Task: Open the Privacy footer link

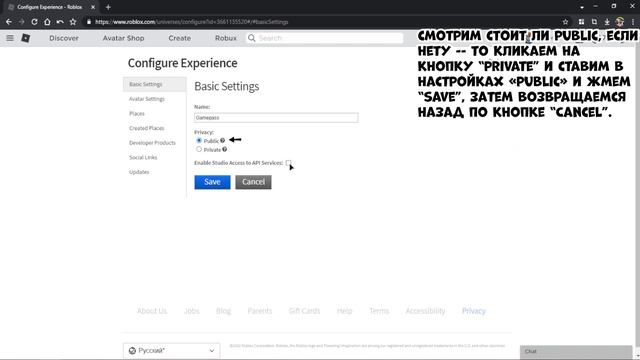Action: tap(474, 311)
